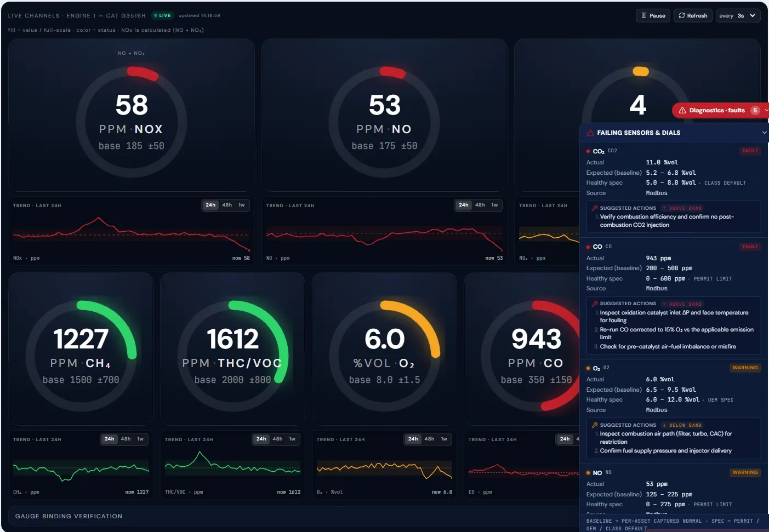Click the CO2 suggested actions wrench icon
This screenshot has height=532, width=769.
595,208
